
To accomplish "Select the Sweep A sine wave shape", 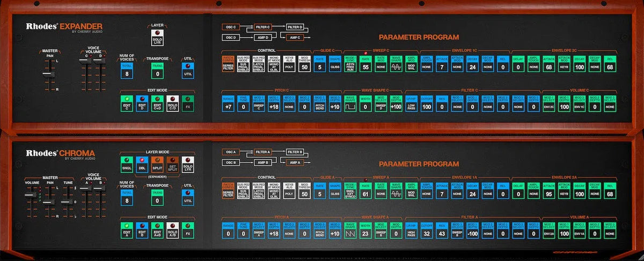I will 396,194.
